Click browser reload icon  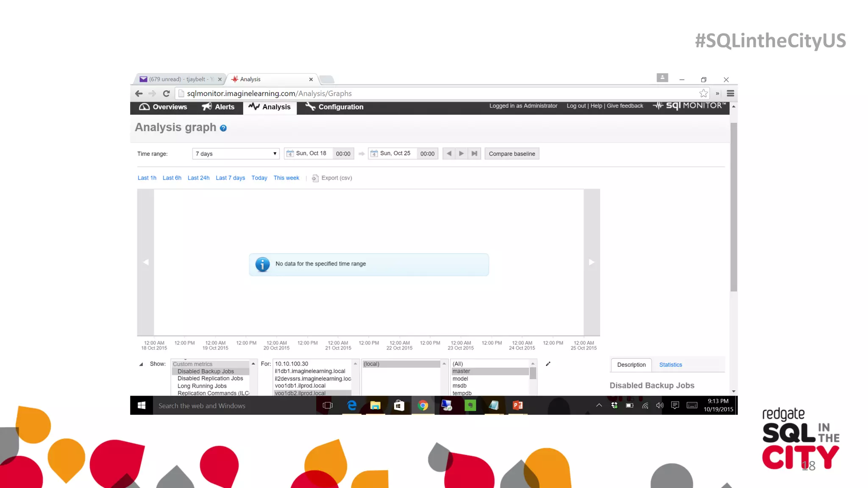(x=167, y=94)
